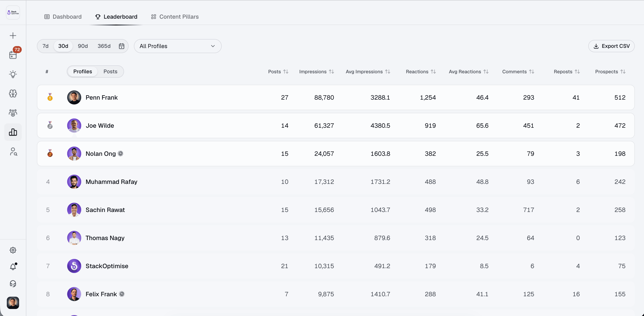Open the notifications bell icon
644x316 pixels.
(x=13, y=267)
